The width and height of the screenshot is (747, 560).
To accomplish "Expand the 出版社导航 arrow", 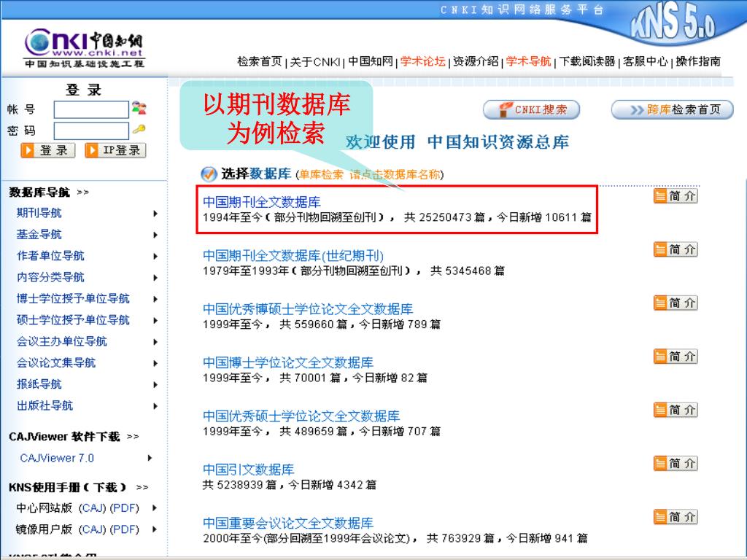I will pyautogui.click(x=155, y=406).
